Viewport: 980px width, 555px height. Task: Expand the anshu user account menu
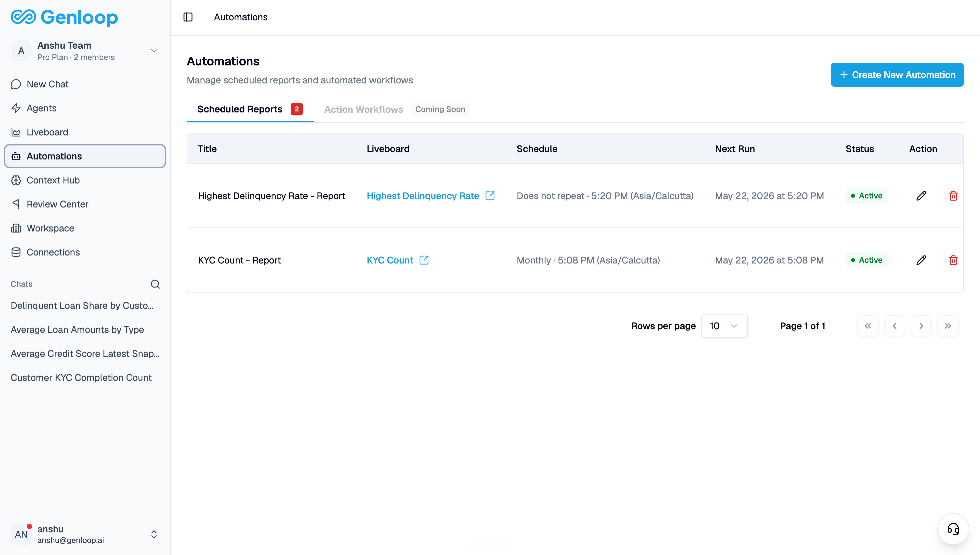pos(154,534)
